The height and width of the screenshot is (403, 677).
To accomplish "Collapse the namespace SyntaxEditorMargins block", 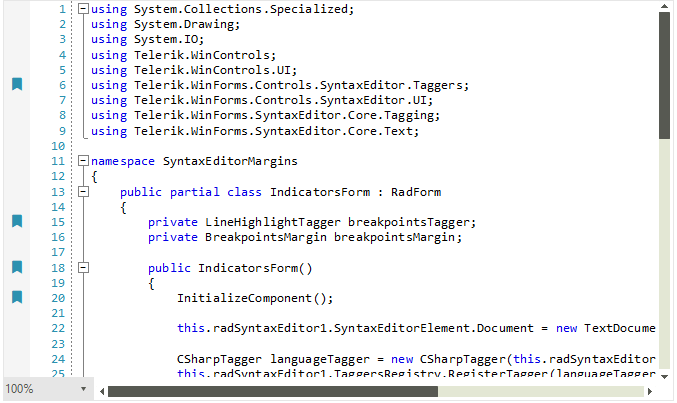I will click(x=83, y=161).
